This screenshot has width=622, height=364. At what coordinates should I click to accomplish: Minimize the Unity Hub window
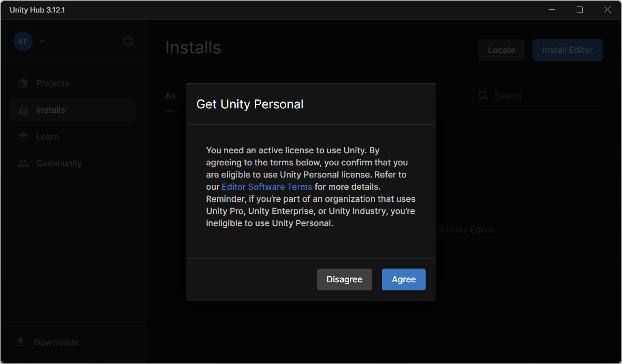tap(552, 10)
